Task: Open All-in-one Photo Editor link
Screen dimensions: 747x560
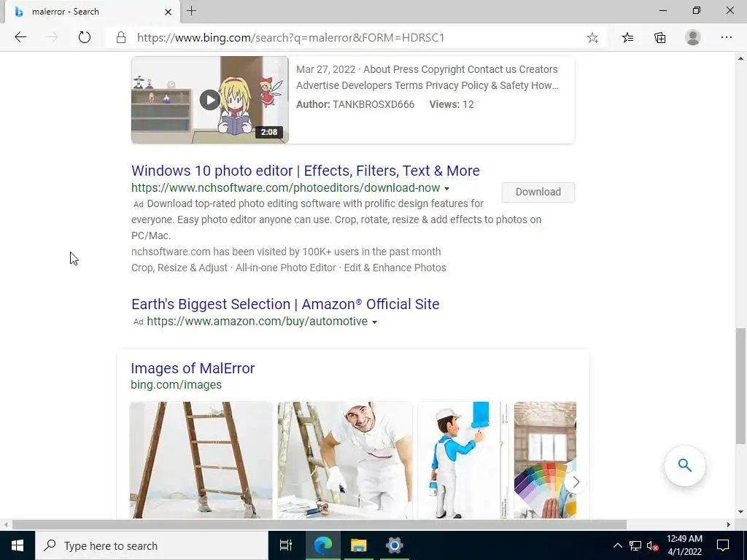Action: coord(286,268)
